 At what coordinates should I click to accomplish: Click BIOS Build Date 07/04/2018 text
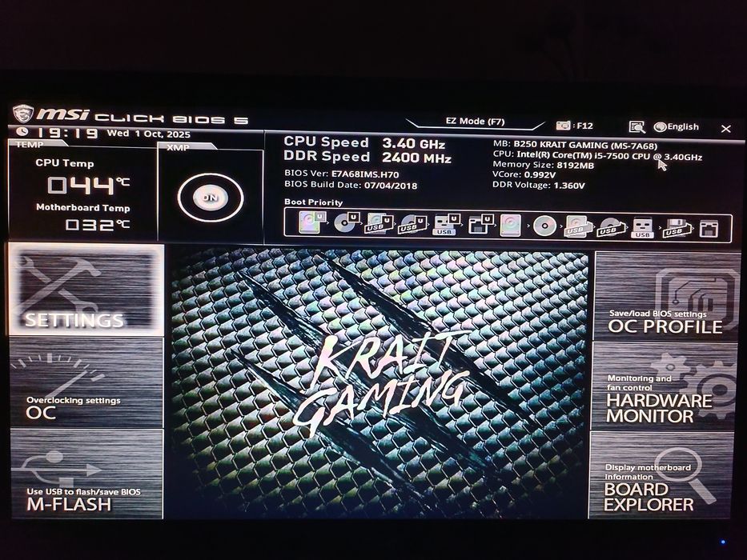click(x=351, y=185)
